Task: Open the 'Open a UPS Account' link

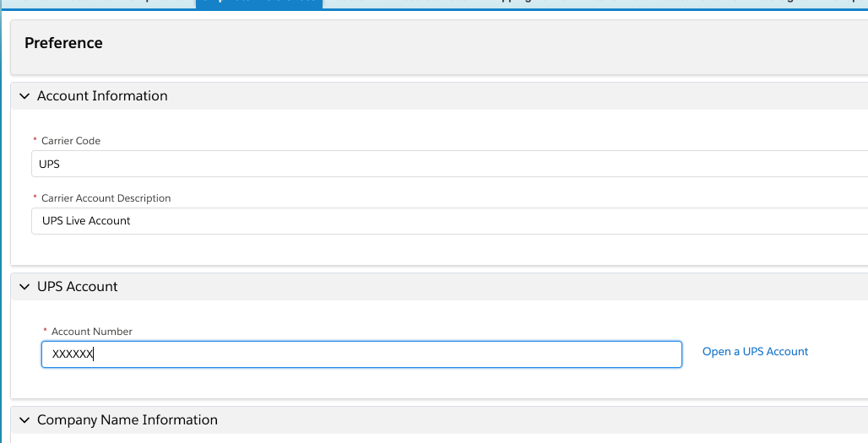Action: pyautogui.click(x=755, y=351)
